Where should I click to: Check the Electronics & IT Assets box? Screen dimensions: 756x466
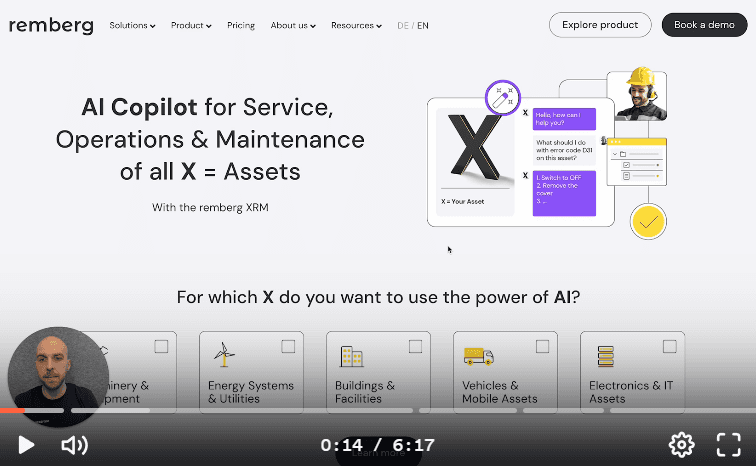coord(670,346)
